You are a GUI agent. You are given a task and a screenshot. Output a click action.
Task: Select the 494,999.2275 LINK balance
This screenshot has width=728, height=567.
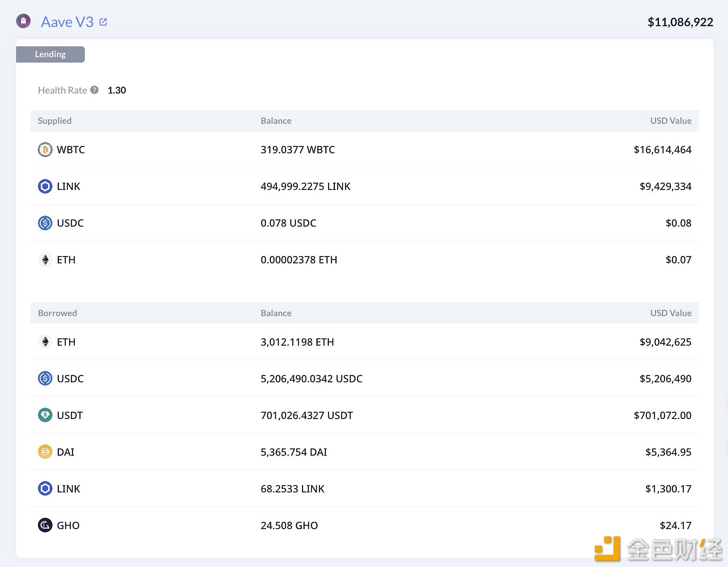[x=305, y=186]
